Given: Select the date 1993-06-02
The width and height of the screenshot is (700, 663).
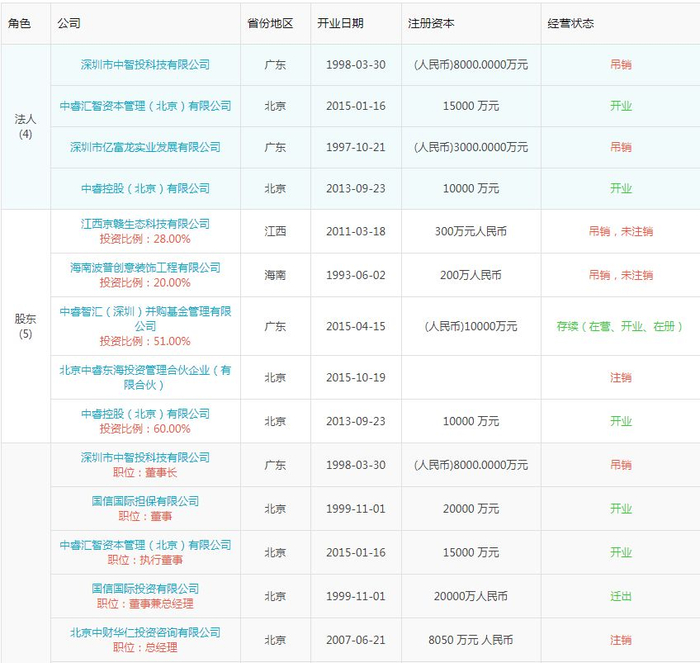Looking at the screenshot, I should 356,275.
